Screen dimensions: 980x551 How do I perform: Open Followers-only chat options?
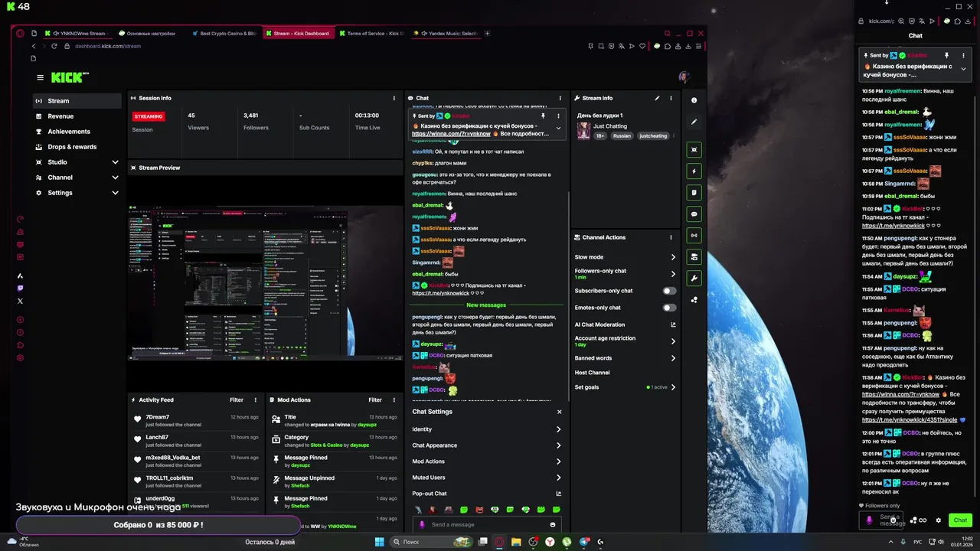pos(625,273)
